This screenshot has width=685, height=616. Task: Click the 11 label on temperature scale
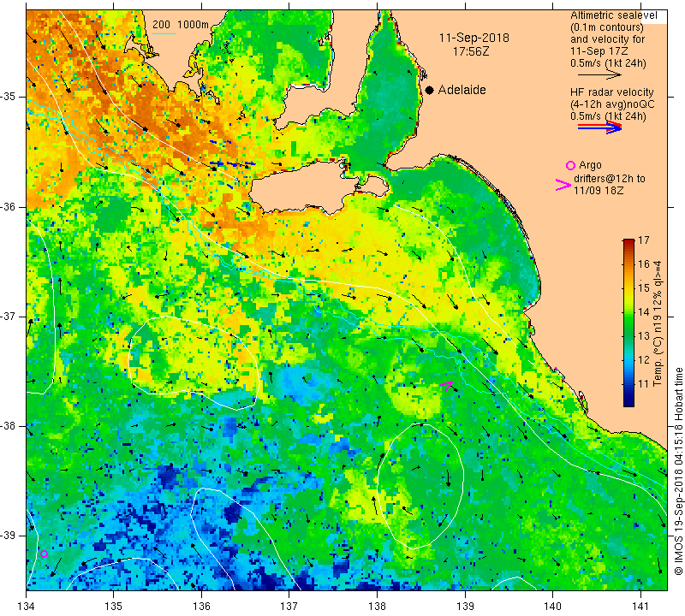click(644, 384)
